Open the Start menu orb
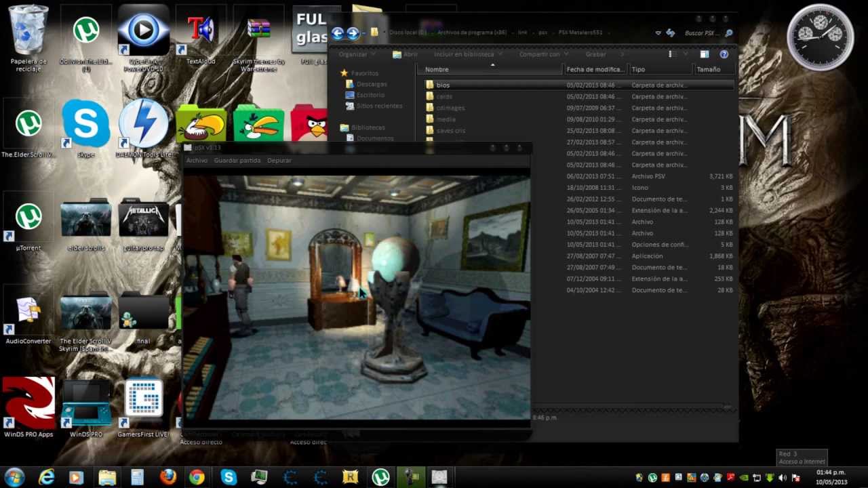Screen dimensions: 868x488 [x=14, y=476]
